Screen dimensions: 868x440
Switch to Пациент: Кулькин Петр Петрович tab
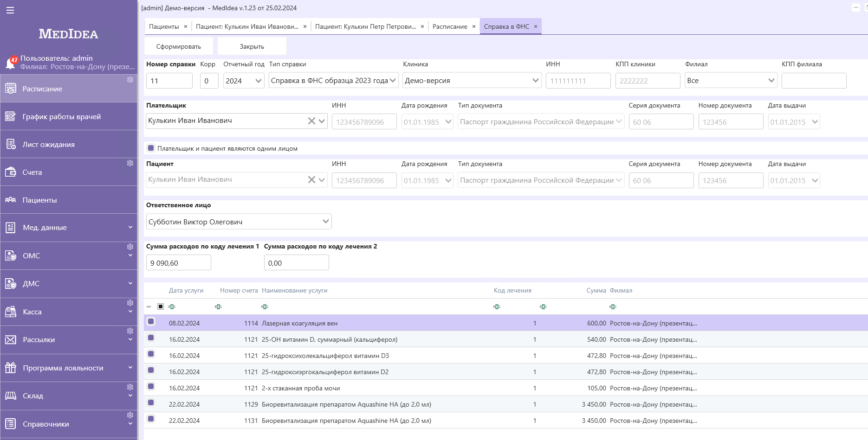coord(366,26)
